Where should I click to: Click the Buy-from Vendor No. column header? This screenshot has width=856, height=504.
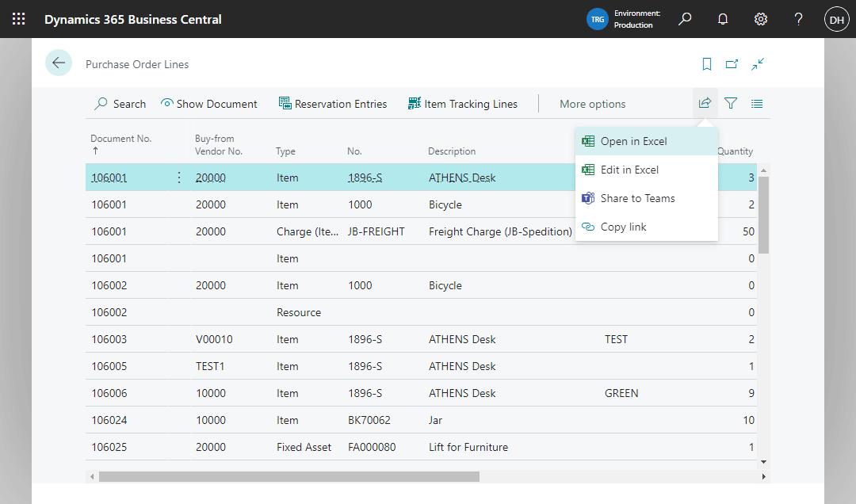tap(219, 145)
